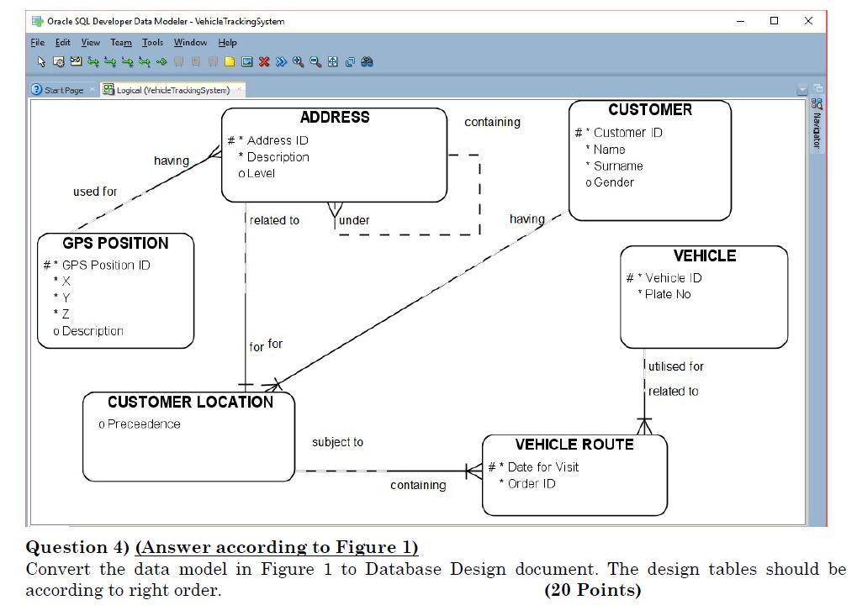The width and height of the screenshot is (857, 616).
Task: Close the Start Page tab
Action: (91, 88)
